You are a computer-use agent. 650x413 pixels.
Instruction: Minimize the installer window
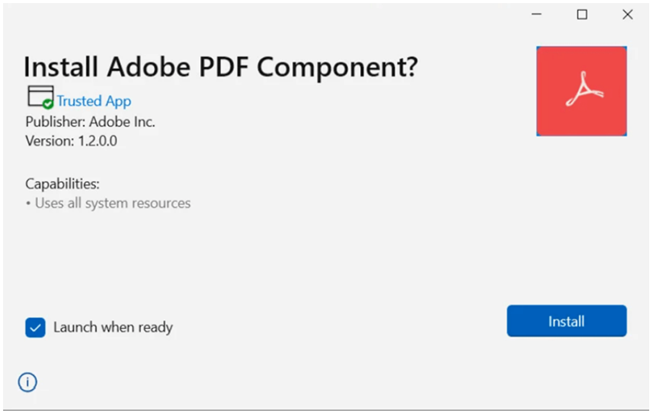click(x=537, y=15)
